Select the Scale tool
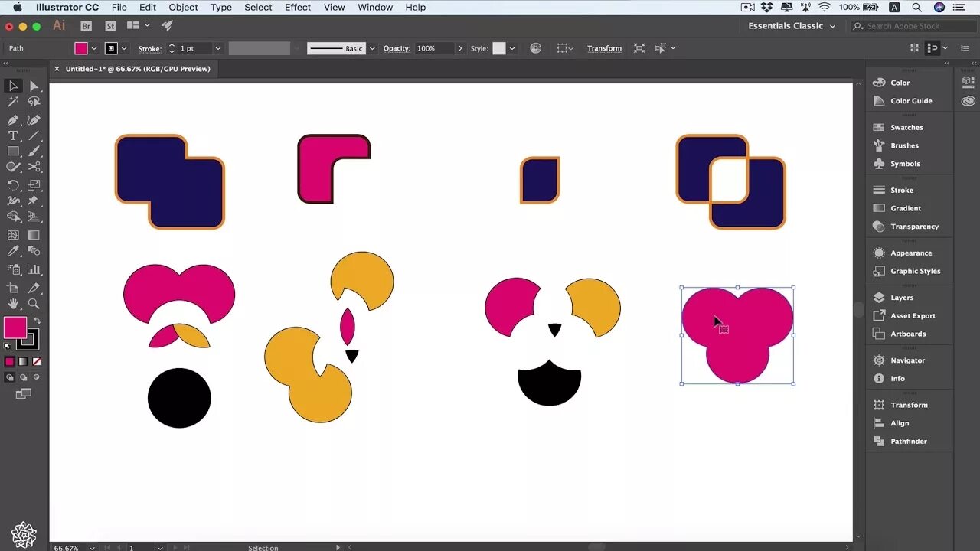 tap(34, 185)
